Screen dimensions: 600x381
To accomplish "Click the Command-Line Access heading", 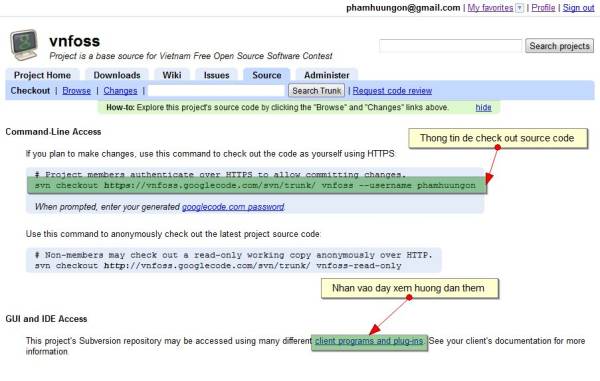I will pos(53,132).
